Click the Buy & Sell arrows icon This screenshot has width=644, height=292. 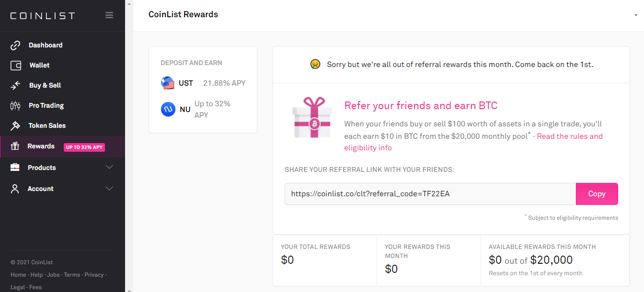click(x=15, y=85)
